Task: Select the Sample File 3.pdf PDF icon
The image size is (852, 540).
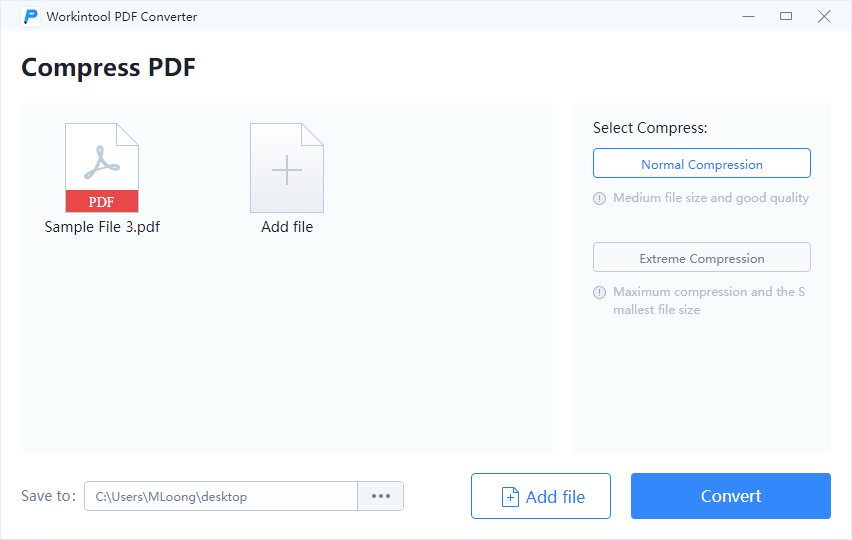Action: pyautogui.click(x=102, y=168)
